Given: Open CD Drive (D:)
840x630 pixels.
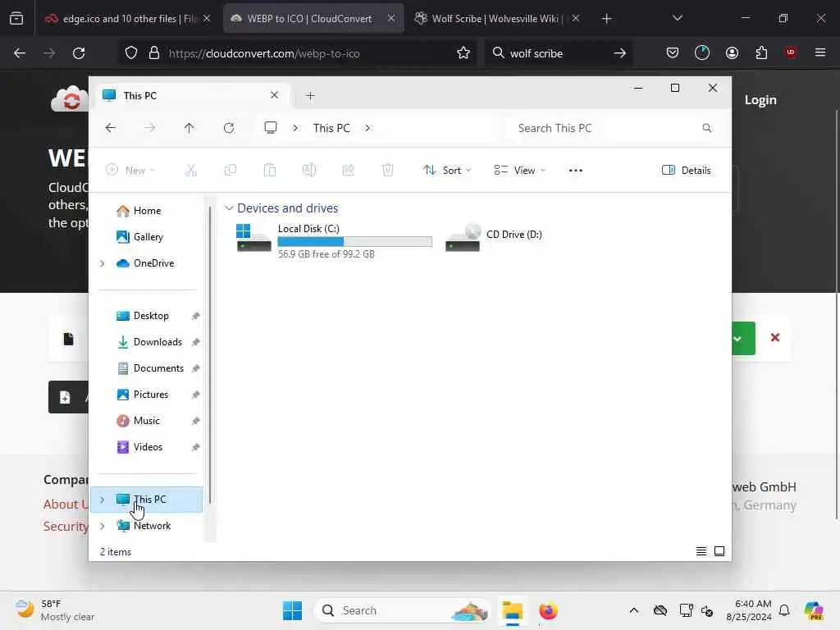Looking at the screenshot, I should 495,236.
